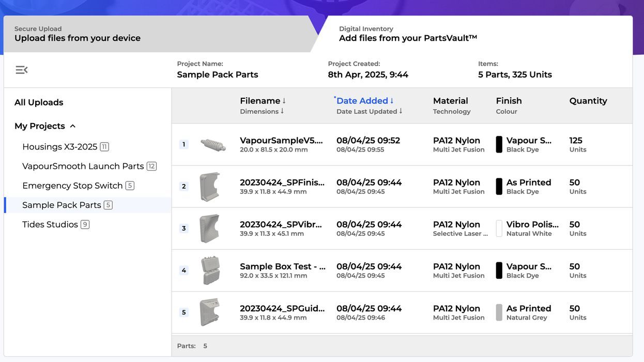Screen dimensions: 644x362
Task: Switch to the Secure Upload tab
Action: coord(155,34)
